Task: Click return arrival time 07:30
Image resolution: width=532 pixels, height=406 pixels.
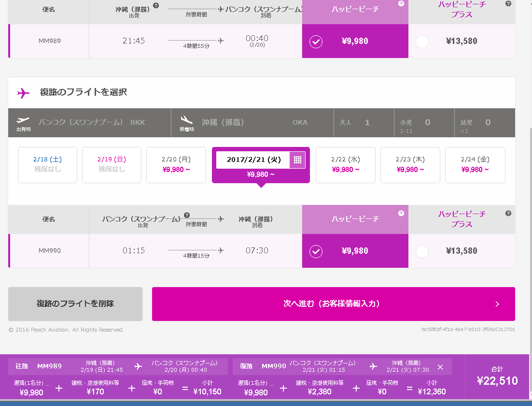Action: point(257,250)
